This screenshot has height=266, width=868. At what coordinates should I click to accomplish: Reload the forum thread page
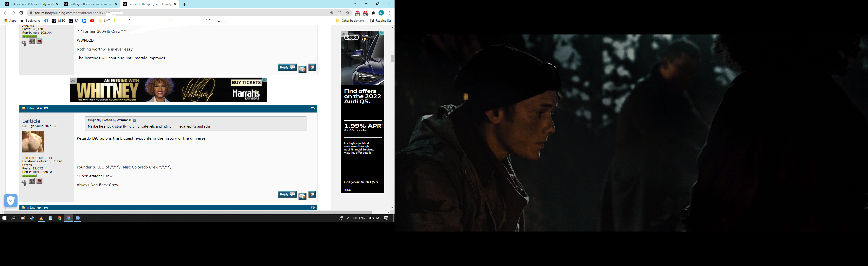coord(21,13)
